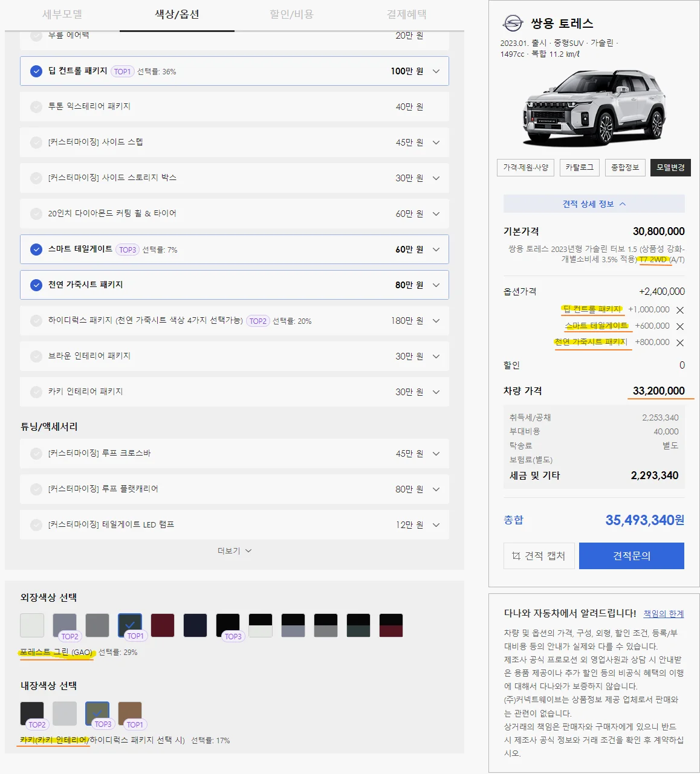Uncheck the 스마트 테일게이트 option
This screenshot has height=774, width=700.
click(36, 249)
